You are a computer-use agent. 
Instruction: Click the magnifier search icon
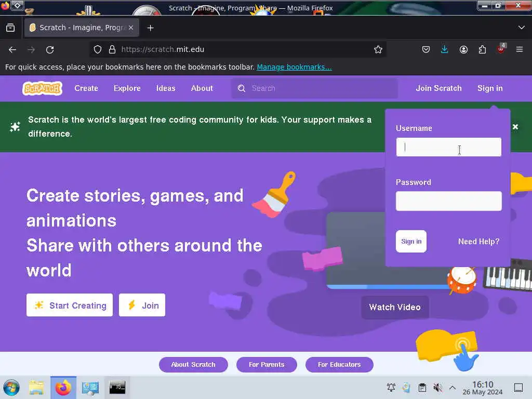pyautogui.click(x=241, y=88)
